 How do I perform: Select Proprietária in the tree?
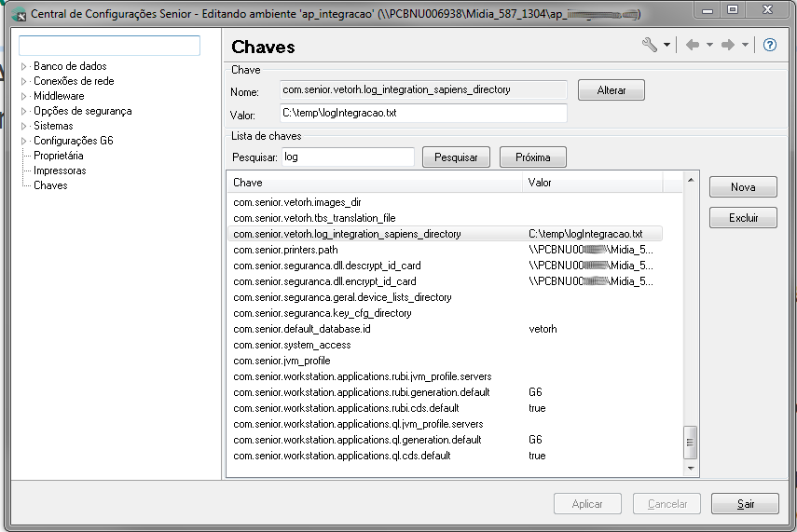pos(59,156)
